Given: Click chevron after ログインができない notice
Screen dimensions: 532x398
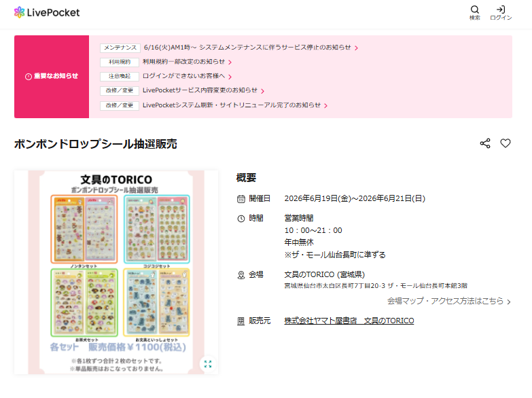Looking at the screenshot, I should 230,77.
